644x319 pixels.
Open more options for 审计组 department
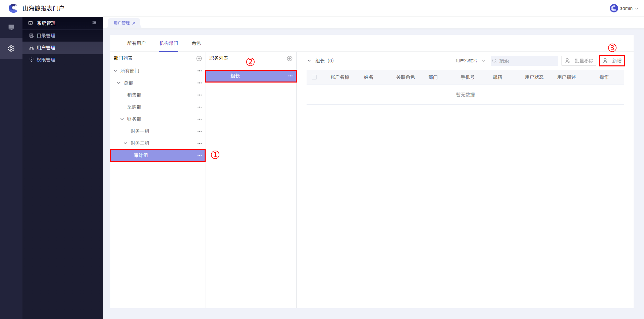(200, 155)
